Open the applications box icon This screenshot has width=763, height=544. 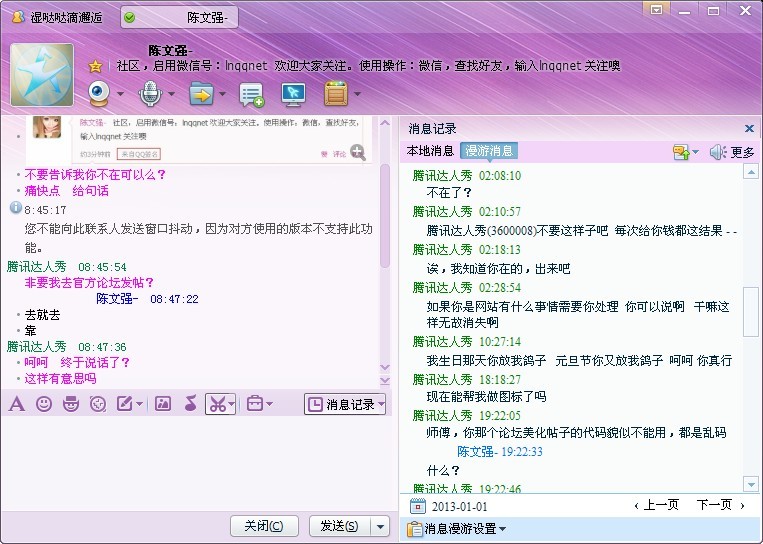pos(336,93)
